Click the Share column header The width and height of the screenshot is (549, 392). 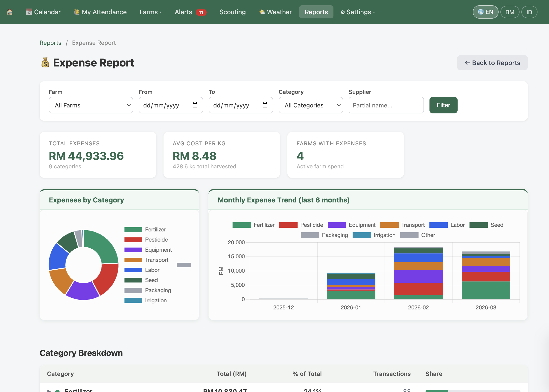[434, 374]
